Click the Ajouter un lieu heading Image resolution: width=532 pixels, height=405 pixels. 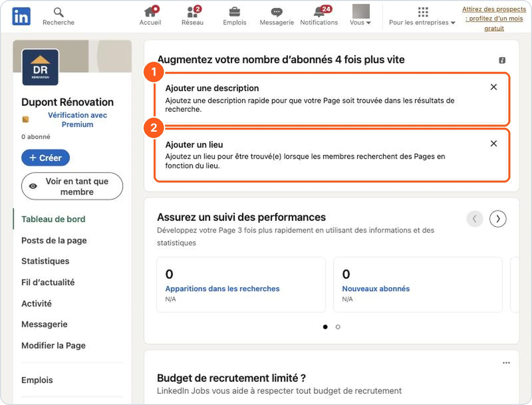[x=194, y=145]
